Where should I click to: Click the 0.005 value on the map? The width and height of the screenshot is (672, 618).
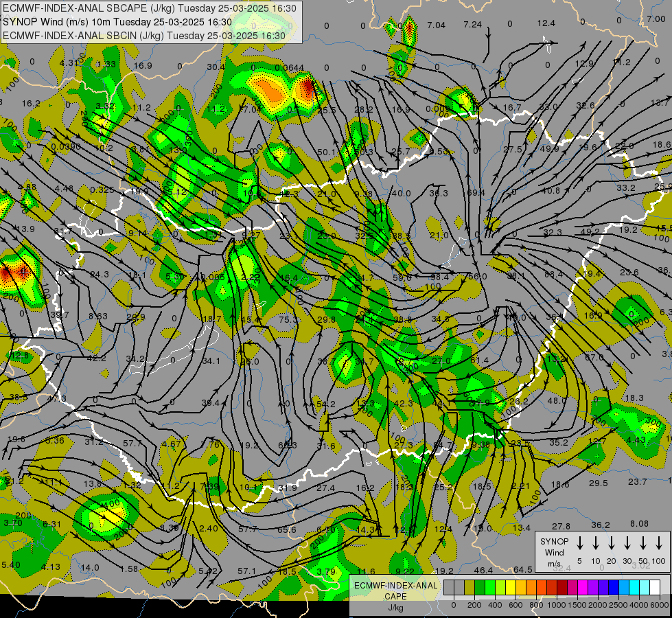[x=213, y=277]
